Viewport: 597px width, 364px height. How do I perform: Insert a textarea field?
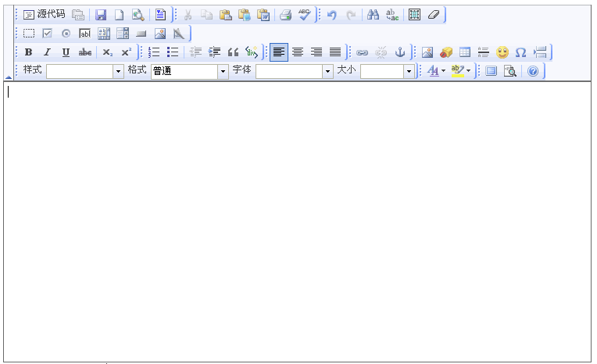[x=104, y=34]
